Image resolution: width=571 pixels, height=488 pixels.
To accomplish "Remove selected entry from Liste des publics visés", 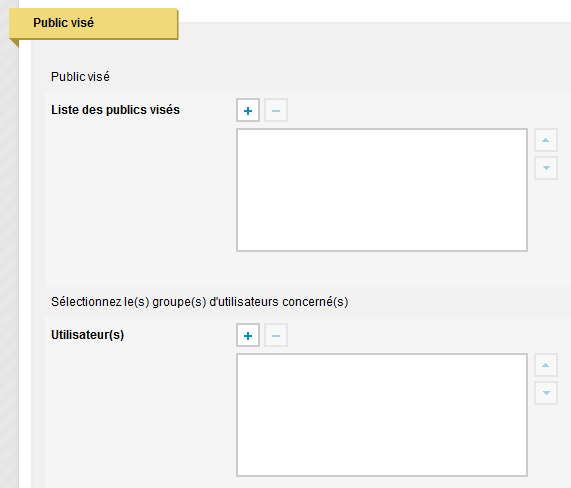I will 276,110.
